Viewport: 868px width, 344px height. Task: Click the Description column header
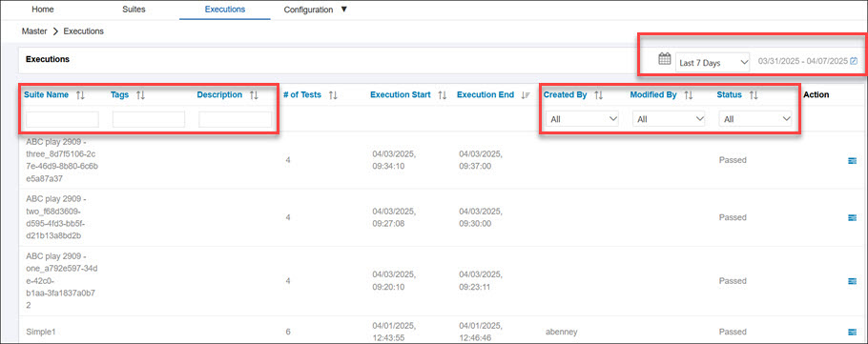[219, 94]
